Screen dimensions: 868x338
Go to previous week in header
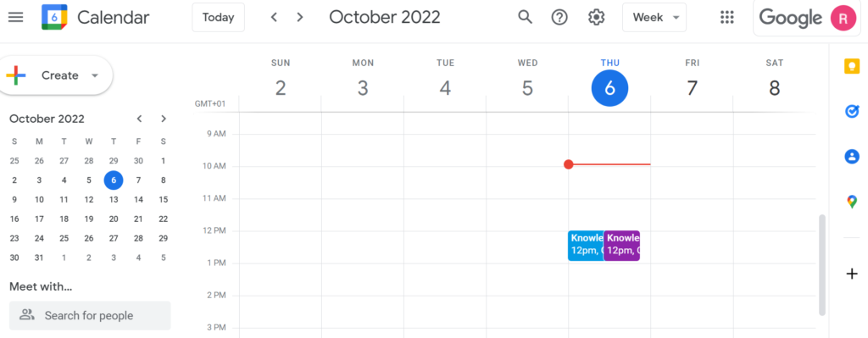274,17
